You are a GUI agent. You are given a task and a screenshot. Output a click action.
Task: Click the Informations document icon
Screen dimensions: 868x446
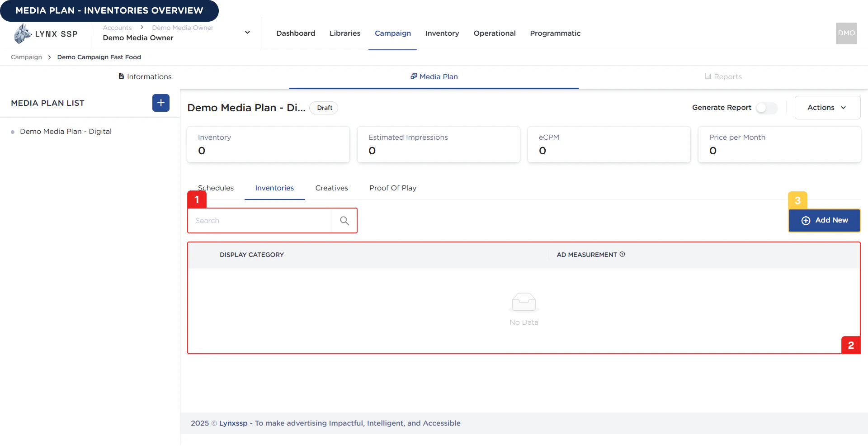tap(121, 76)
